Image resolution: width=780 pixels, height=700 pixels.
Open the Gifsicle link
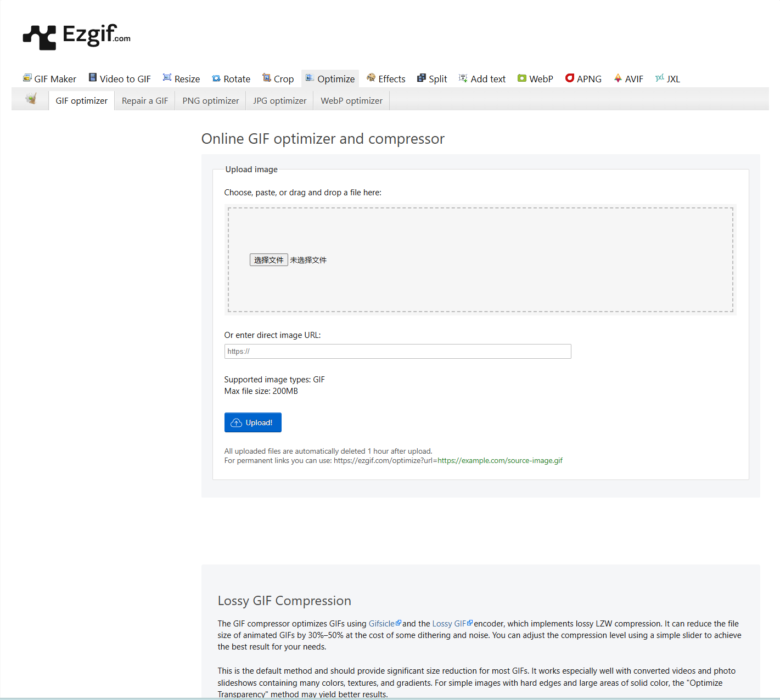point(382,624)
